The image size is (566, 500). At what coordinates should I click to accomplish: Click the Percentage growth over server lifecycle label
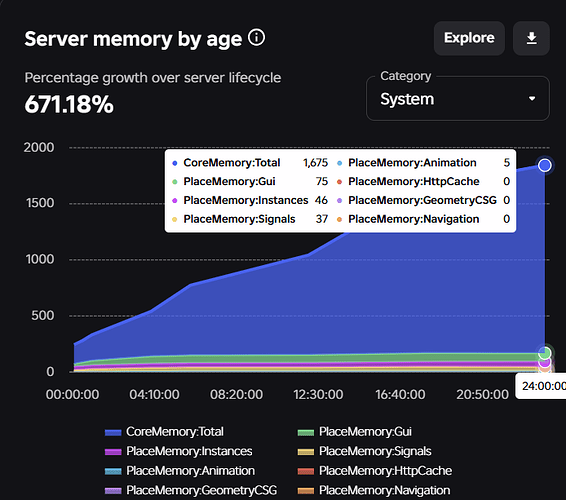[153, 78]
